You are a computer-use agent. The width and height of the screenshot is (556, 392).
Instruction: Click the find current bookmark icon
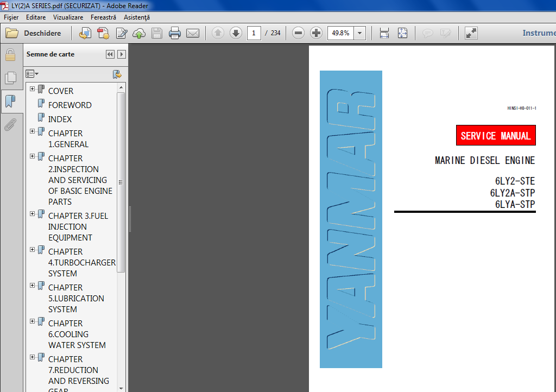[117, 74]
